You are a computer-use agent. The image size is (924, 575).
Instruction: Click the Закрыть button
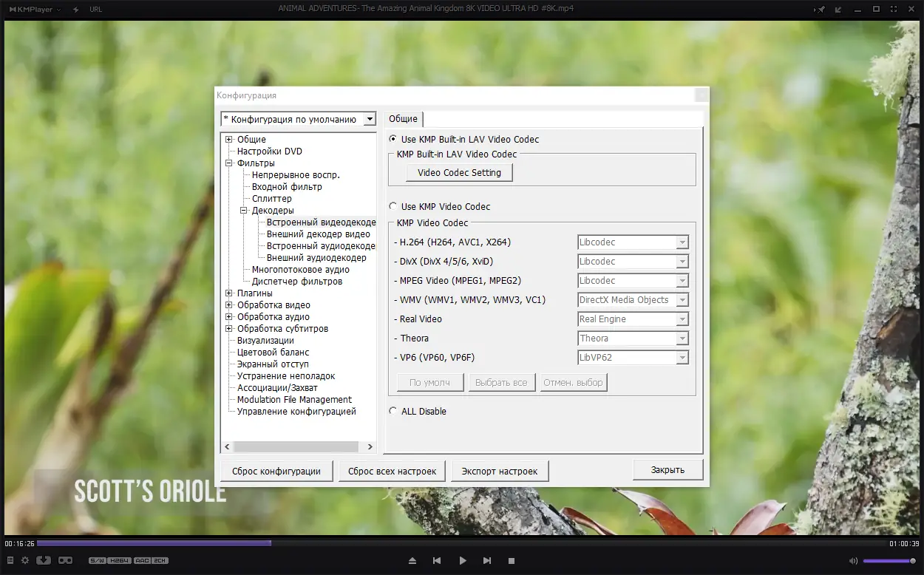coord(667,469)
